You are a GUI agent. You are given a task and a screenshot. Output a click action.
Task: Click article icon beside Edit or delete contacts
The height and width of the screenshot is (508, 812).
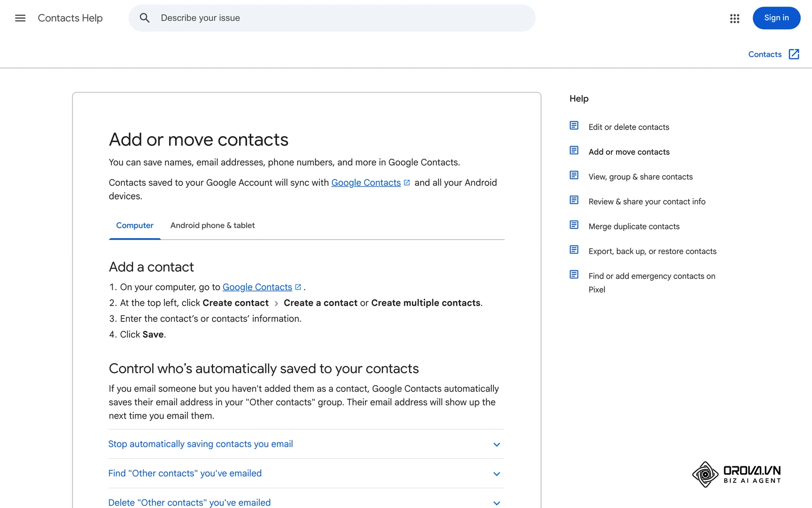[574, 125]
